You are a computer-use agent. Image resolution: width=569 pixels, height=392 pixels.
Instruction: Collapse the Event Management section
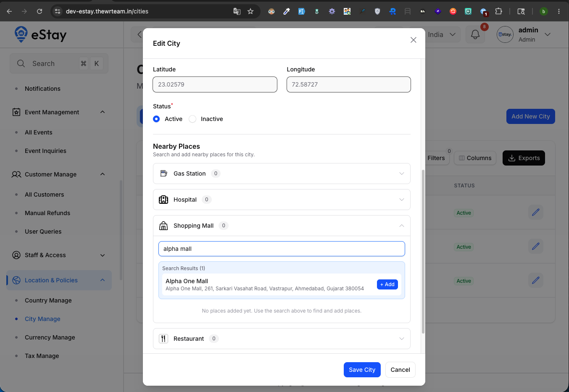pos(103,112)
